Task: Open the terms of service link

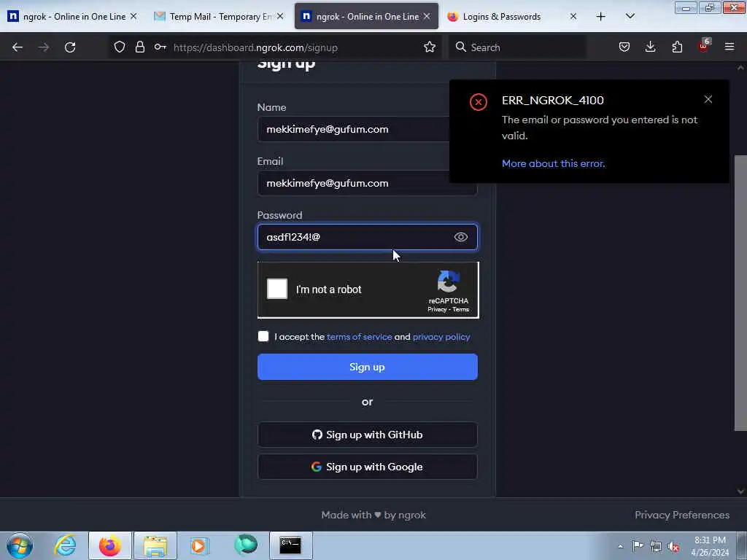Action: coord(359,337)
